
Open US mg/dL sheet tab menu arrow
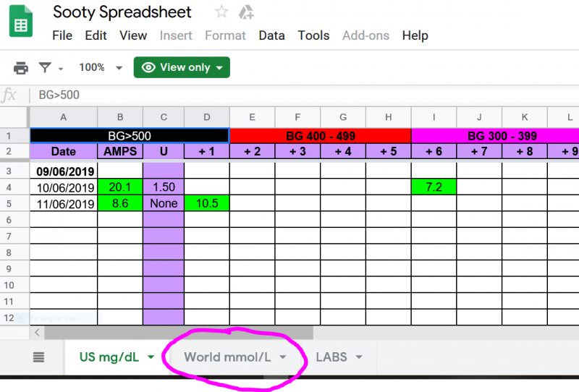pyautogui.click(x=151, y=357)
